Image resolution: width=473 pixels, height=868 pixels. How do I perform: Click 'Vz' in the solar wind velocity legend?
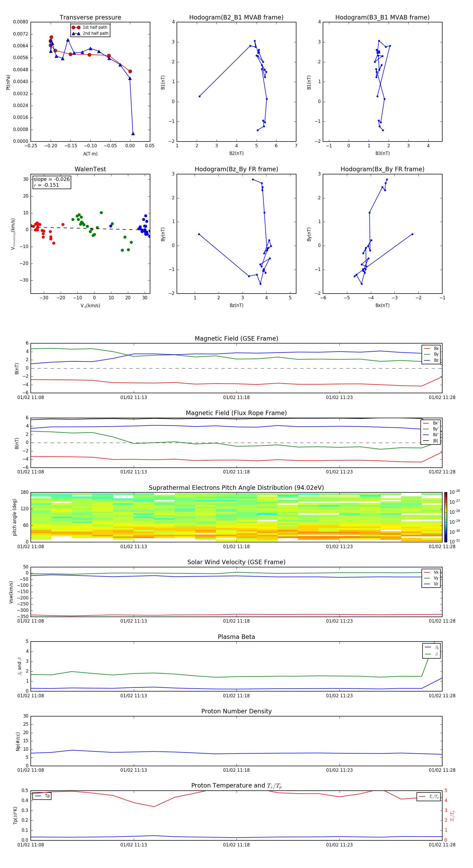pyautogui.click(x=436, y=584)
